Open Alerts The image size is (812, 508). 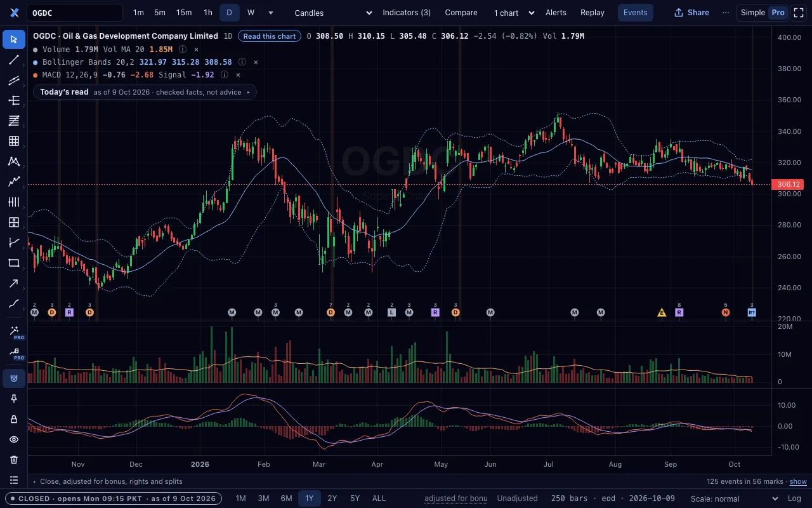click(x=556, y=13)
